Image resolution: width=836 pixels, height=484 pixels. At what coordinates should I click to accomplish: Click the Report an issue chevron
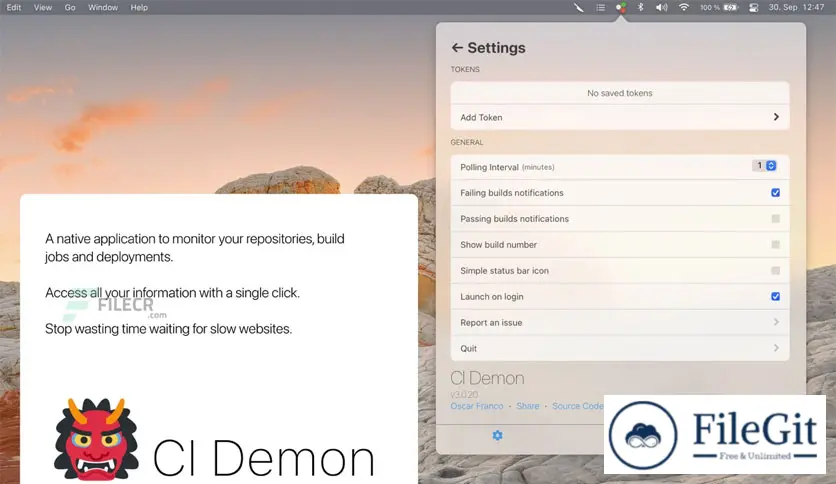[x=776, y=322]
